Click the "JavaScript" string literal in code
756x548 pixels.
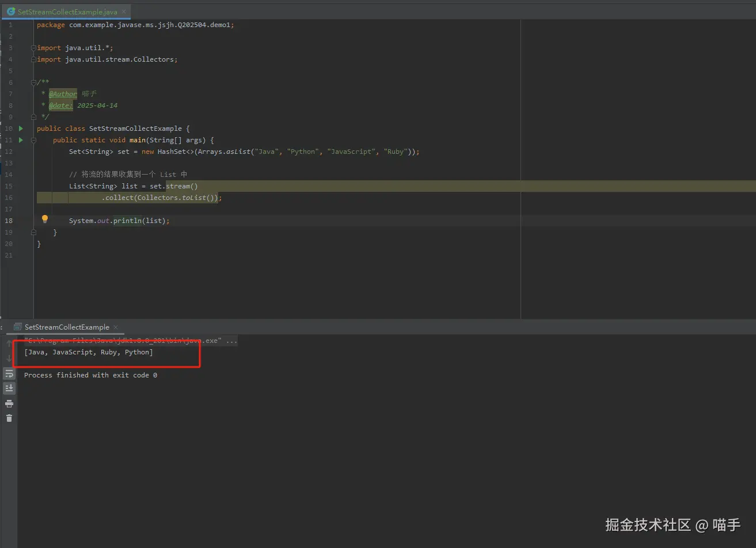click(x=351, y=152)
